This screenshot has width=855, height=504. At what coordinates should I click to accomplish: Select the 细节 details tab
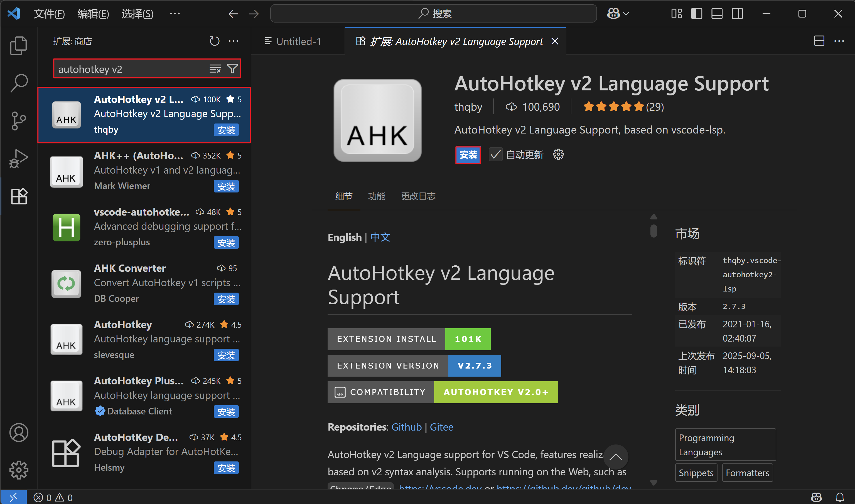pos(343,196)
